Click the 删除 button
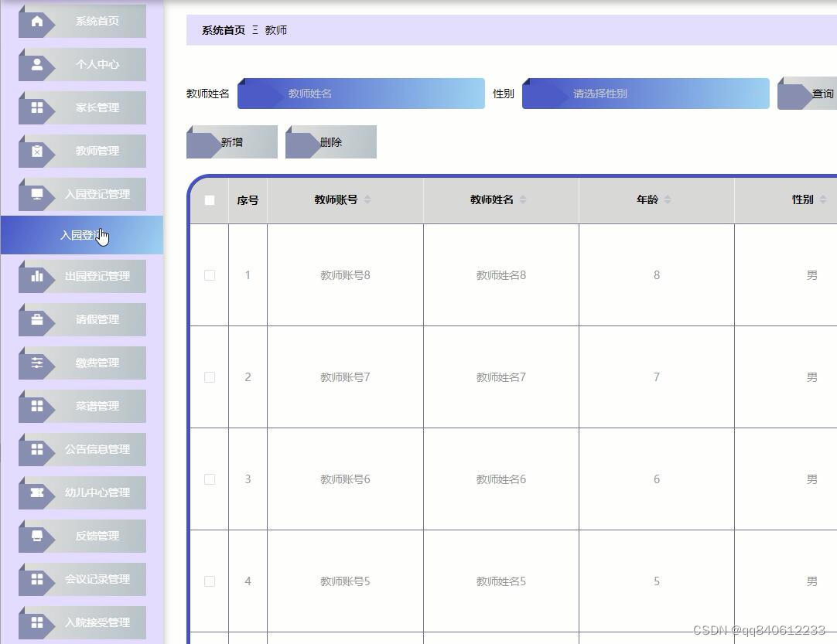Image resolution: width=837 pixels, height=644 pixels. click(330, 141)
